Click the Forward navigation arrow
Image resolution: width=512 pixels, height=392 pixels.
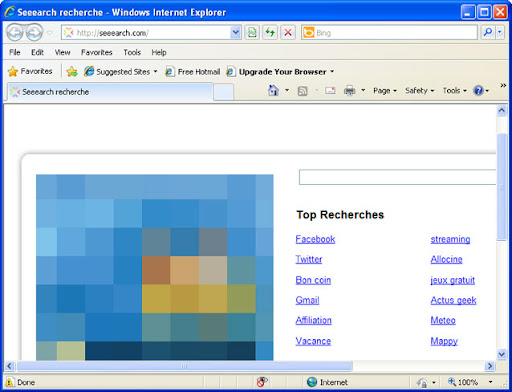[34, 32]
